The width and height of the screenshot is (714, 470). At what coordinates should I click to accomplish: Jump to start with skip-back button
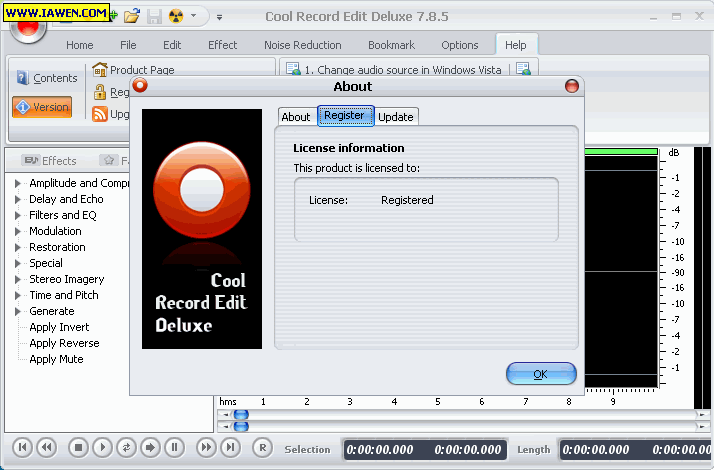(x=22, y=448)
